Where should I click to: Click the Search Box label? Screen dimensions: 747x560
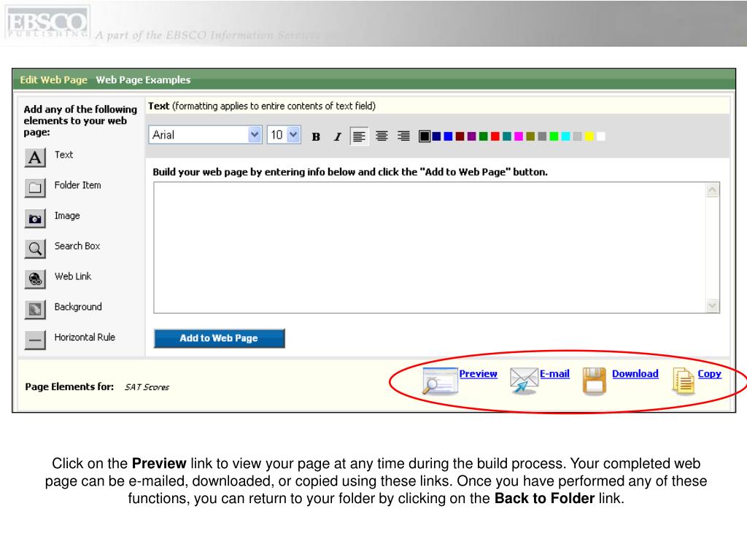(x=77, y=246)
